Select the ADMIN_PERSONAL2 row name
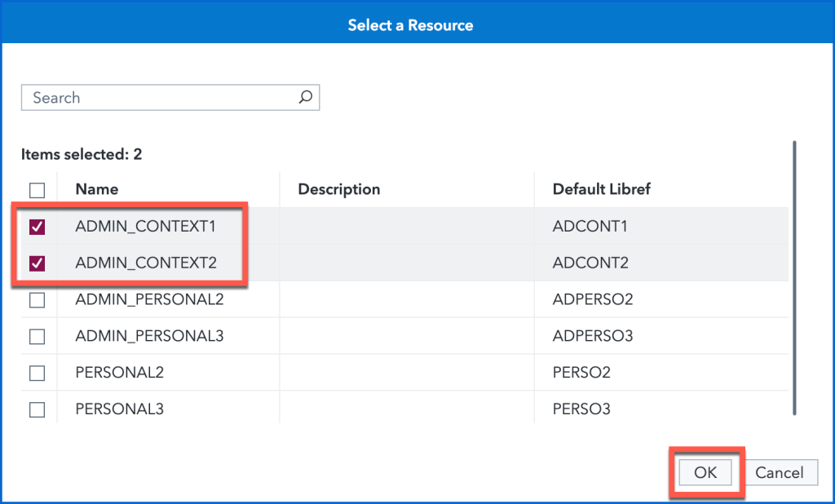This screenshot has width=835, height=504. (149, 299)
